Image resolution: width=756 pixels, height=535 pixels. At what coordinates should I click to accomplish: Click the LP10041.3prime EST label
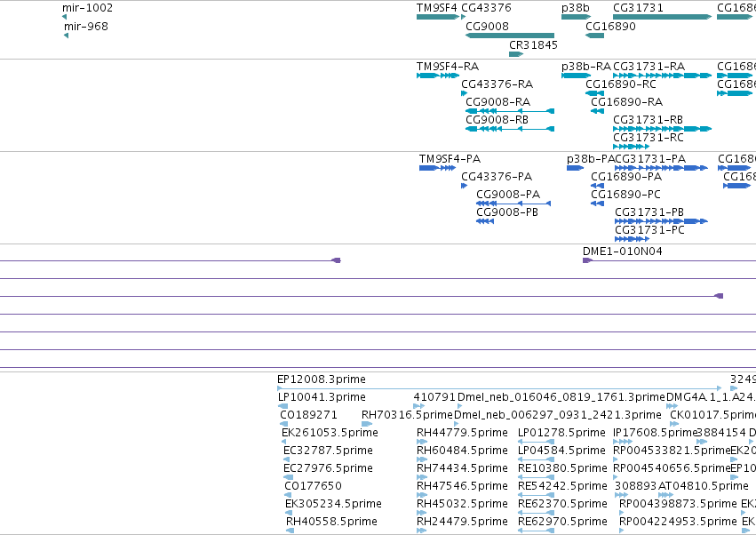[x=322, y=397]
